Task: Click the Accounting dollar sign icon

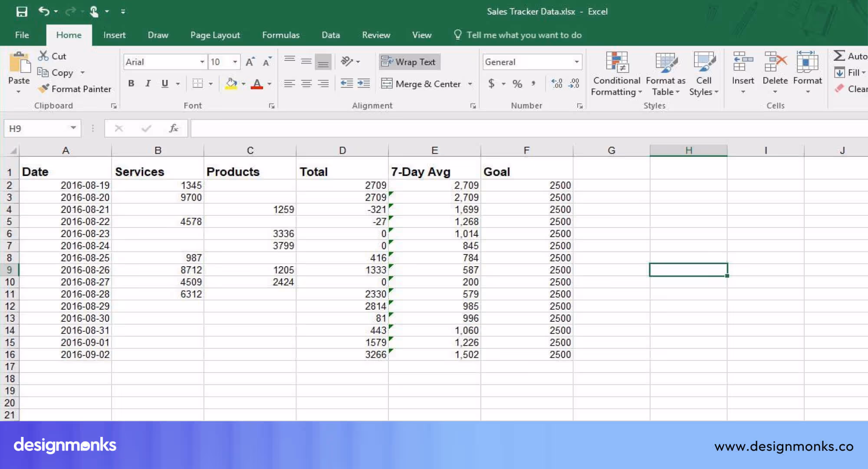Action: pos(491,83)
